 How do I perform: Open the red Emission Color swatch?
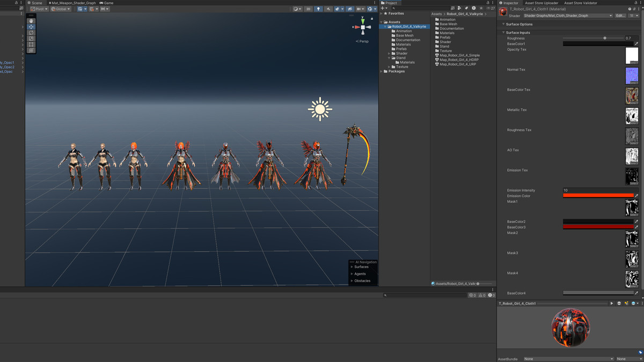[598, 196]
